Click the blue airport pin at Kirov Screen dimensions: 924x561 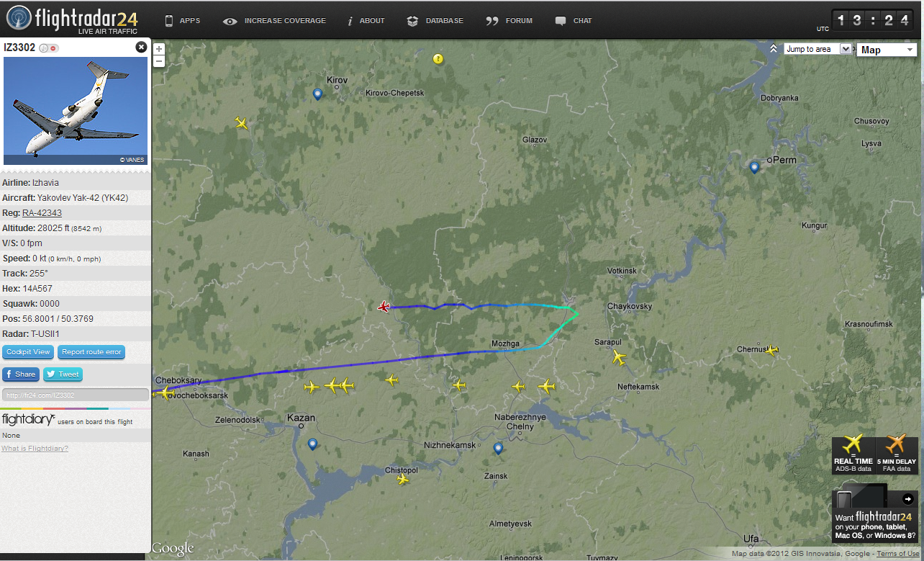317,94
